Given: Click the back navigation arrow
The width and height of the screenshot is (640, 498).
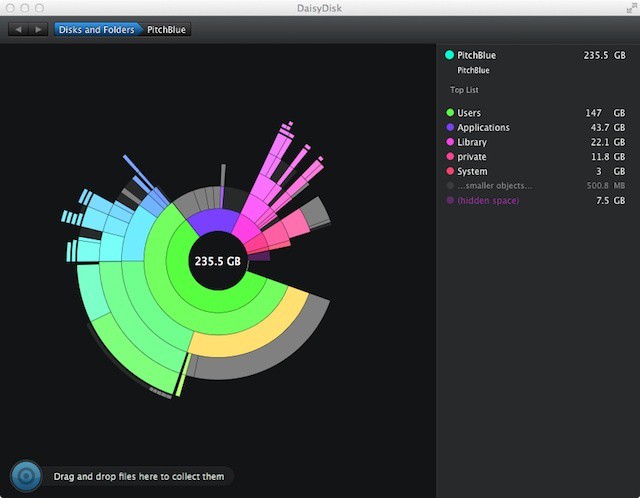Looking at the screenshot, I should (17, 29).
